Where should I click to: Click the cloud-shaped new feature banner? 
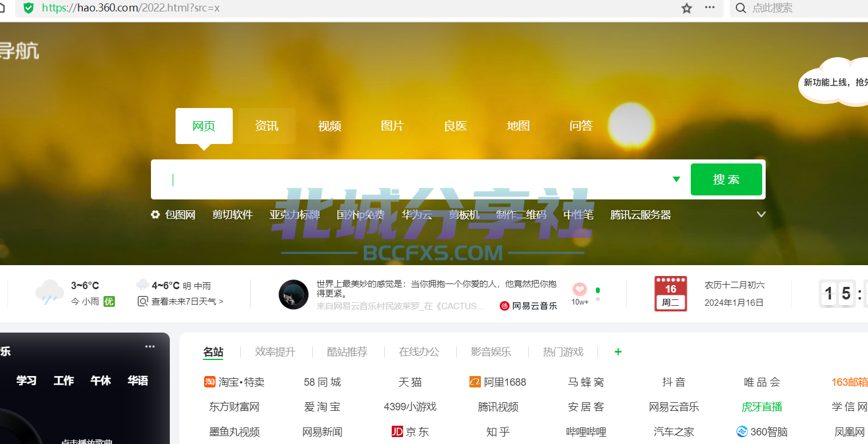point(834,82)
